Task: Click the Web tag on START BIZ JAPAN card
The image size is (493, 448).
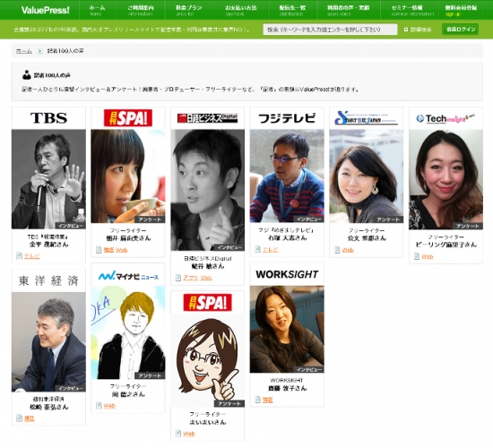Action: pyautogui.click(x=348, y=250)
